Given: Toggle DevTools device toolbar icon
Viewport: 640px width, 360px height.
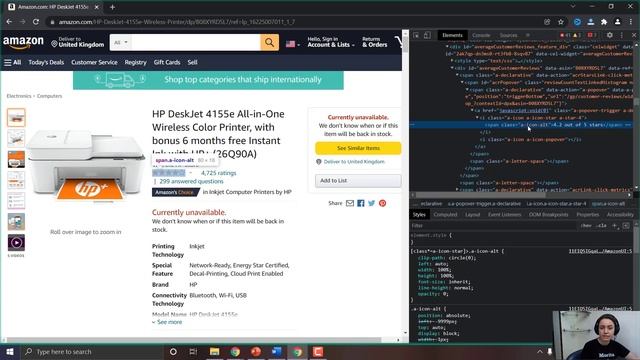Looking at the screenshot, I should [x=427, y=36].
